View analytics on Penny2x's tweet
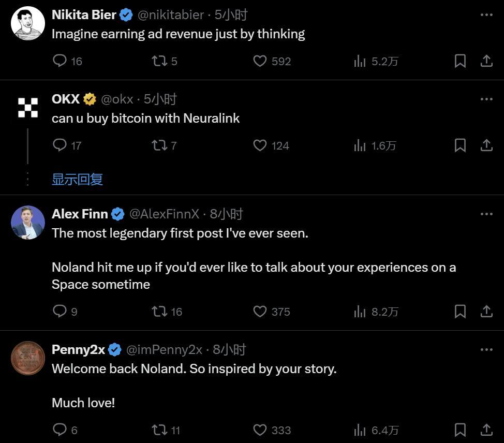The image size is (504, 443). tap(360, 430)
